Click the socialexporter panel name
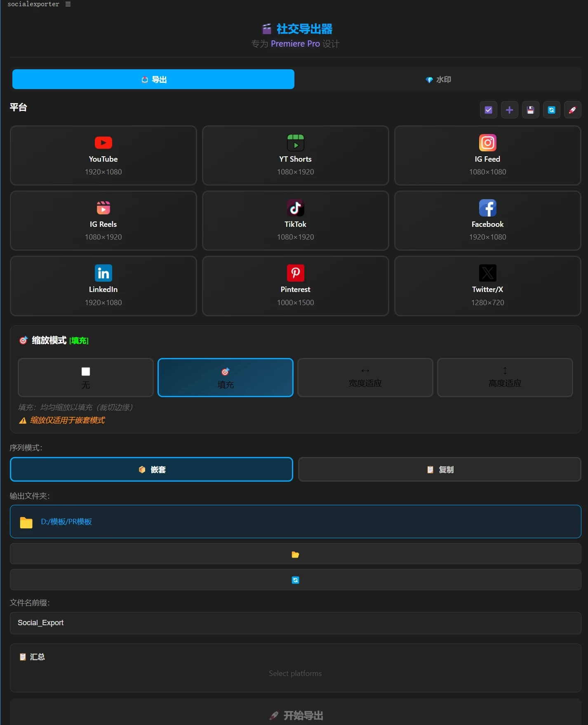This screenshot has height=725, width=588. point(33,4)
